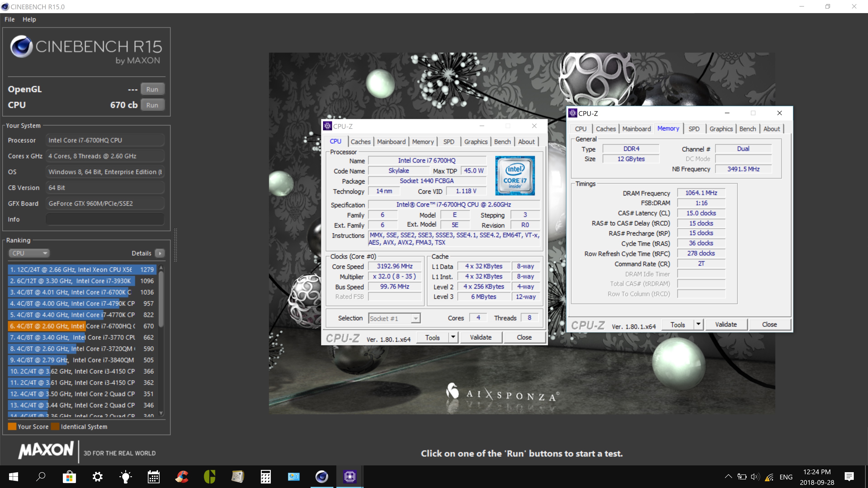The width and height of the screenshot is (868, 488).
Task: Click Validate in Memory CPU-Z window
Action: [x=726, y=324]
